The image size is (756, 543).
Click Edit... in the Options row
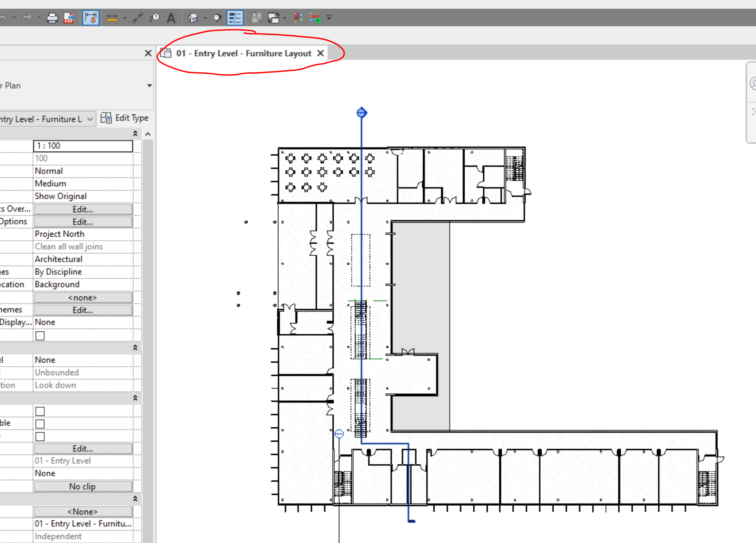pyautogui.click(x=83, y=222)
